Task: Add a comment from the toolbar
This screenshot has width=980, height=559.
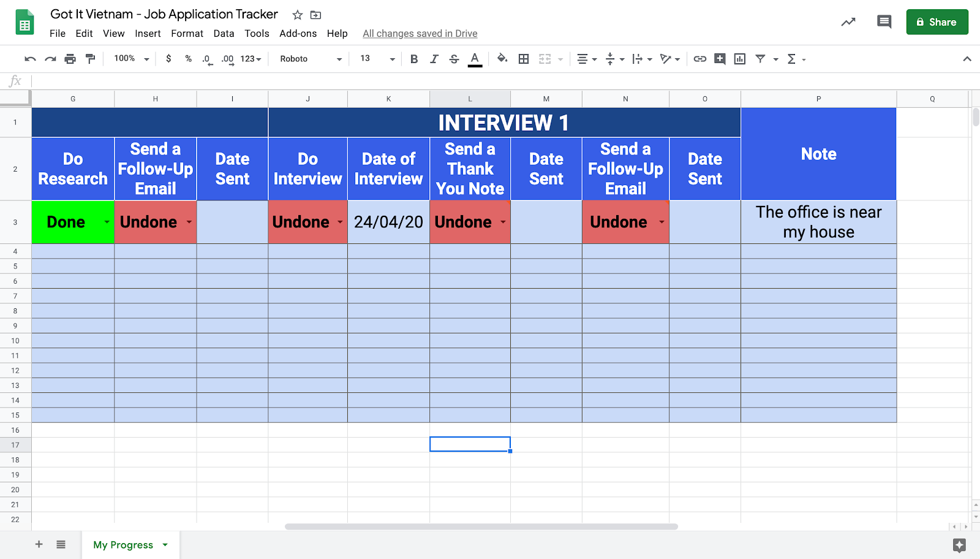Action: (x=720, y=59)
